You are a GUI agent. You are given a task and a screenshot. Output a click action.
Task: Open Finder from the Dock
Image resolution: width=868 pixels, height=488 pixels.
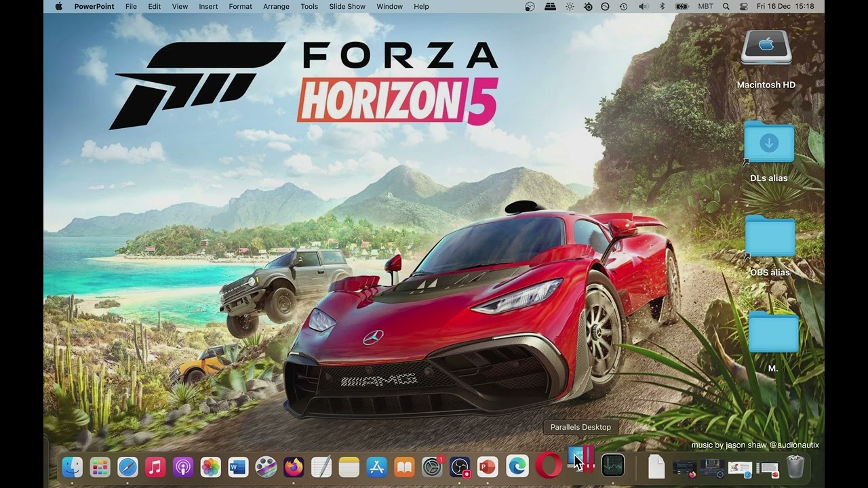pos(73,466)
